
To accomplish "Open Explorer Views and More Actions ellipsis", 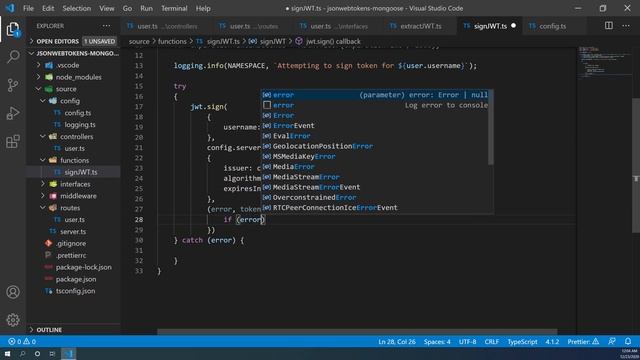I will click(x=107, y=26).
